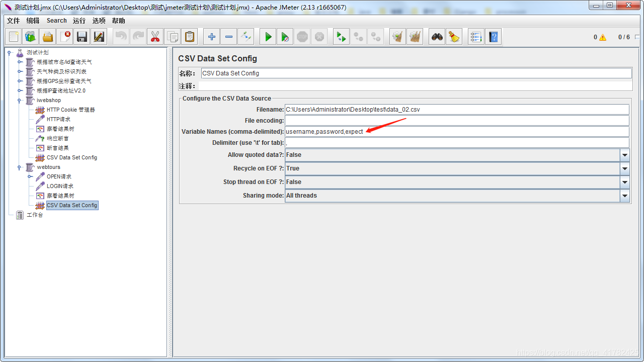Select 察看结果树 under iwebshop
The image size is (644, 362).
coord(60,129)
